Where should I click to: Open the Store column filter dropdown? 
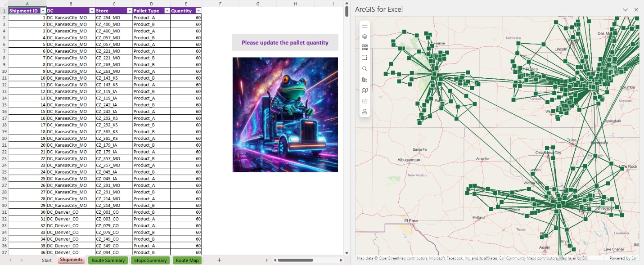(x=130, y=10)
